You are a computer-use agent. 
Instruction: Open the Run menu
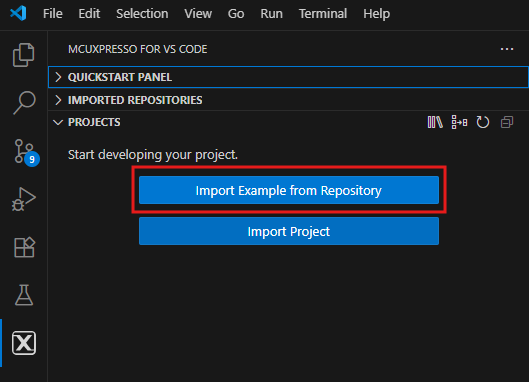point(271,14)
